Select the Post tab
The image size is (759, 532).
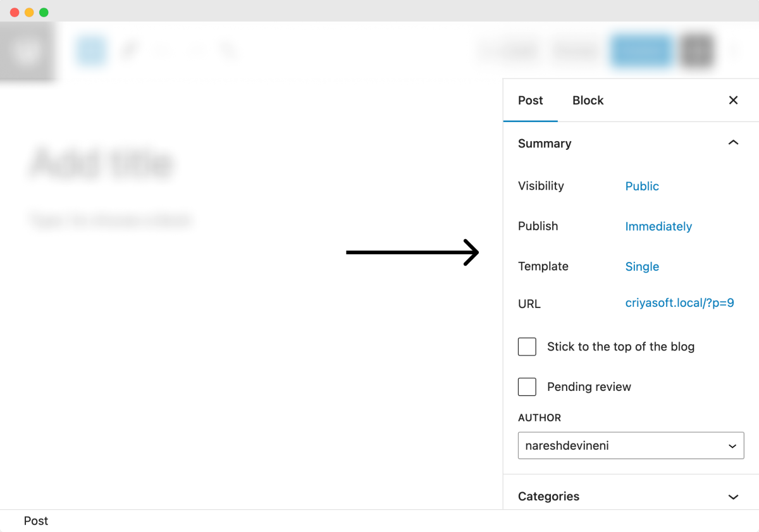(530, 100)
